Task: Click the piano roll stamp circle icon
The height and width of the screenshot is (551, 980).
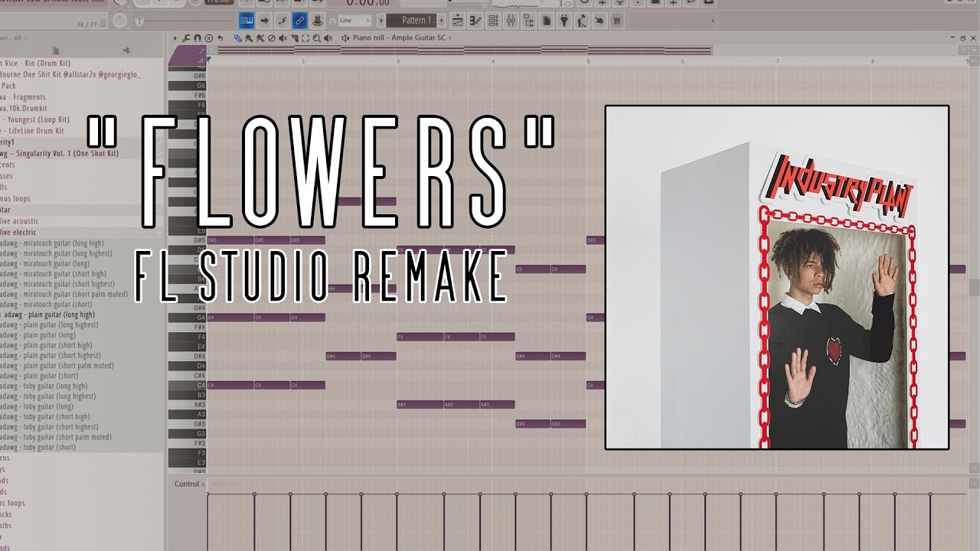Action: click(208, 37)
